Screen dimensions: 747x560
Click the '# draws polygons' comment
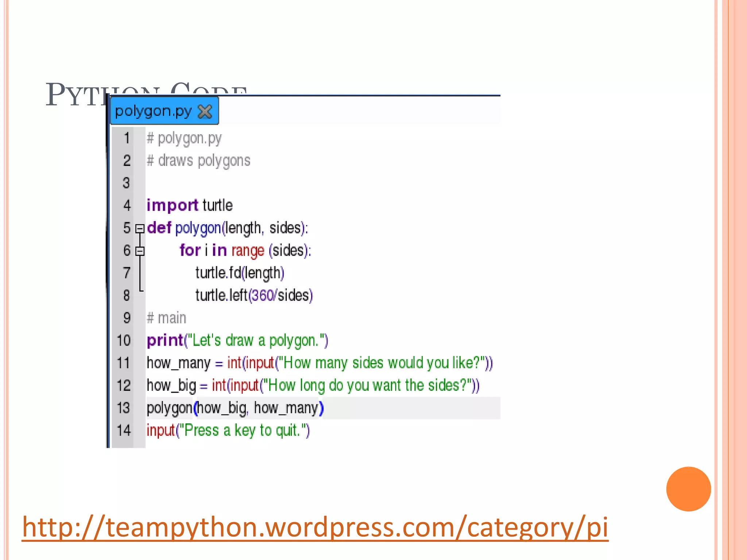pyautogui.click(x=198, y=161)
